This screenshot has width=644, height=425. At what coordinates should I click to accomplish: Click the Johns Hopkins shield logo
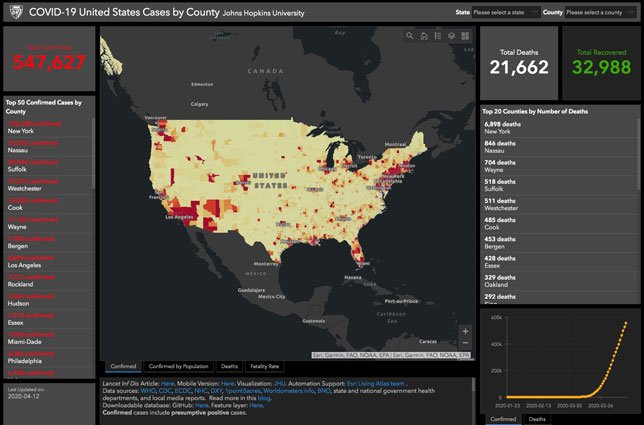pyautogui.click(x=16, y=11)
